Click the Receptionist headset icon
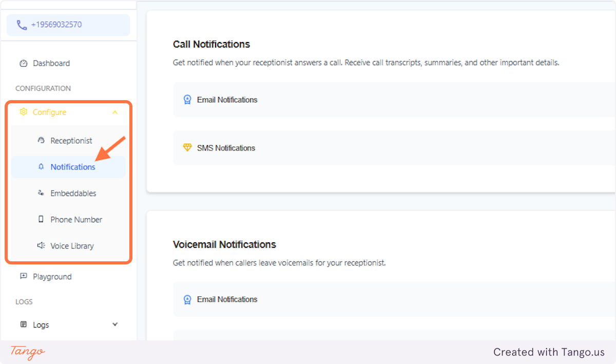This screenshot has height=364, width=616. coord(41,140)
